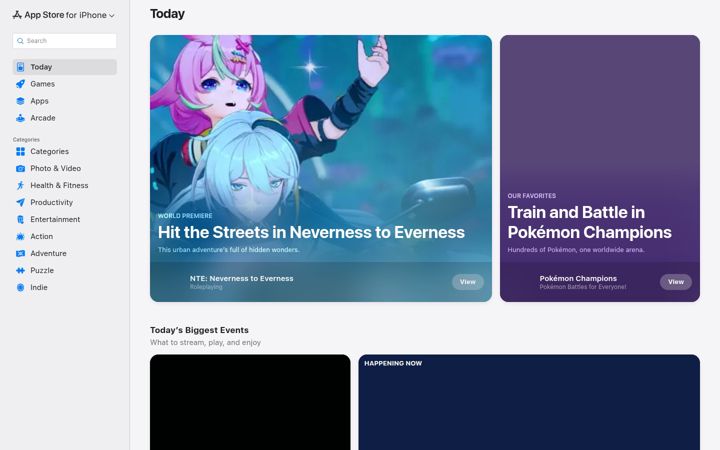Click the OUR FAVORITES label
Viewport: 720px width, 450px height.
click(532, 196)
